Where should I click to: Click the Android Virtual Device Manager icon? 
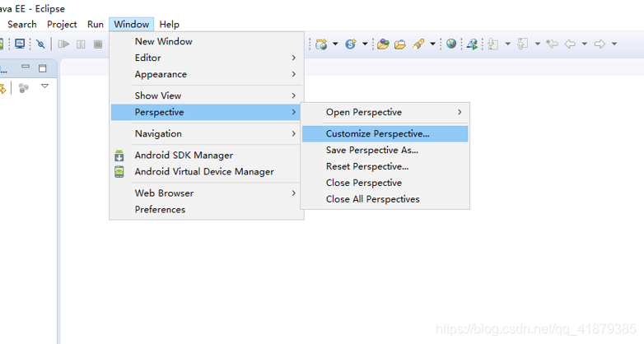click(119, 172)
